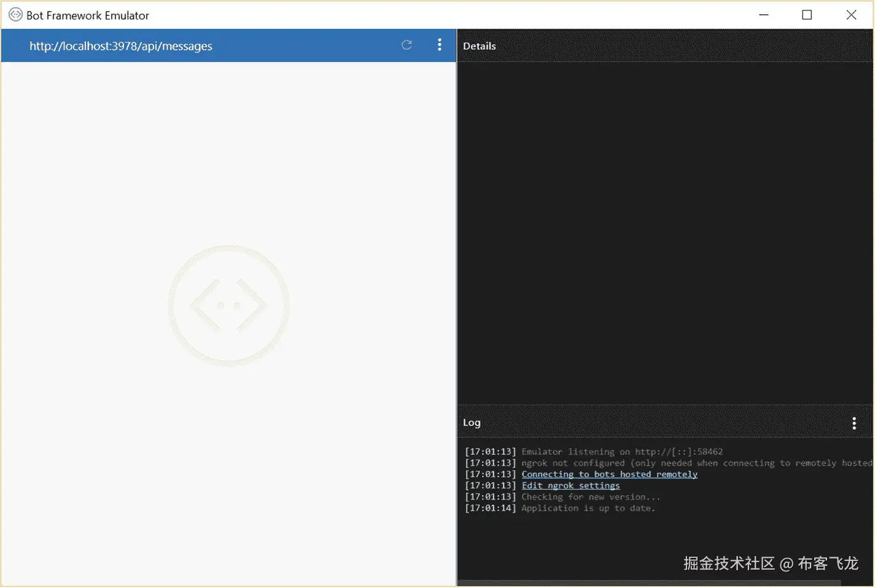Screen dimensions: 875x588
Task: Select the 'Emulator listening on' log line
Action: [594, 452]
